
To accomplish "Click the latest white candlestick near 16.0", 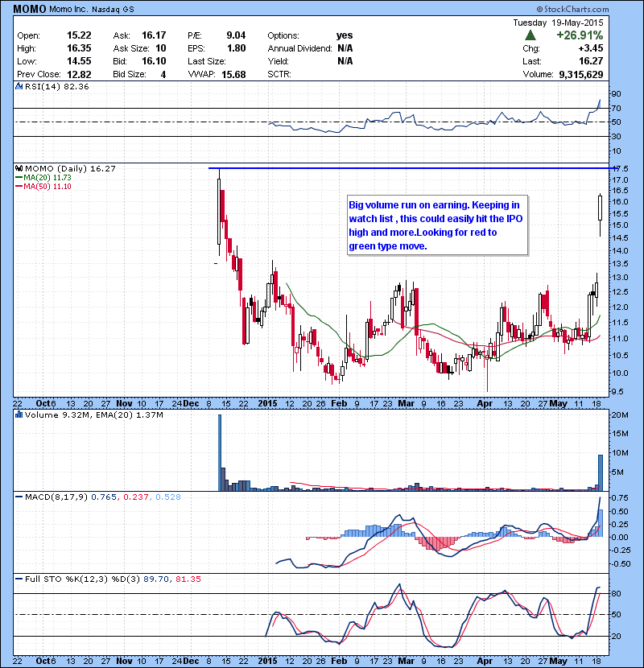I will tap(600, 208).
